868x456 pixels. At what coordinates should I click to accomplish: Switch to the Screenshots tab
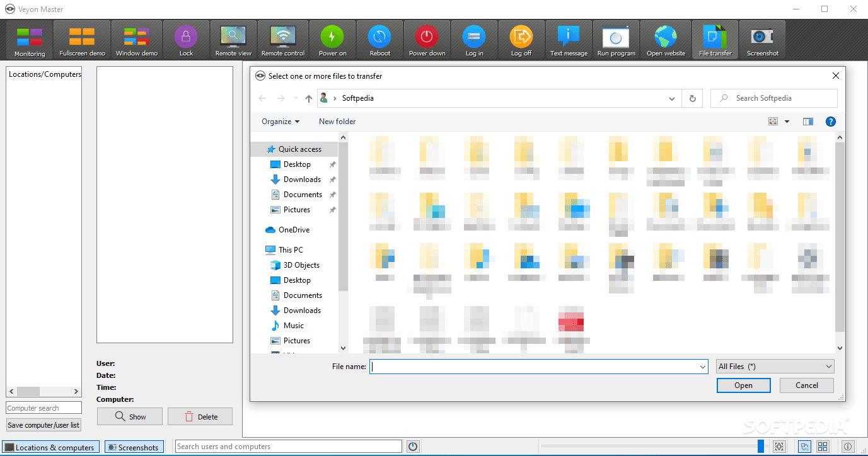134,446
